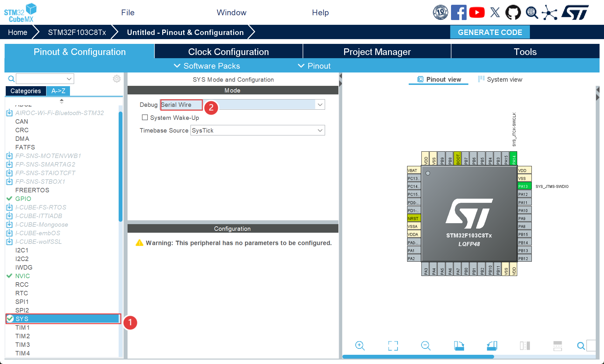Image resolution: width=604 pixels, height=364 pixels.
Task: Switch to the Tools tab
Action: point(525,52)
